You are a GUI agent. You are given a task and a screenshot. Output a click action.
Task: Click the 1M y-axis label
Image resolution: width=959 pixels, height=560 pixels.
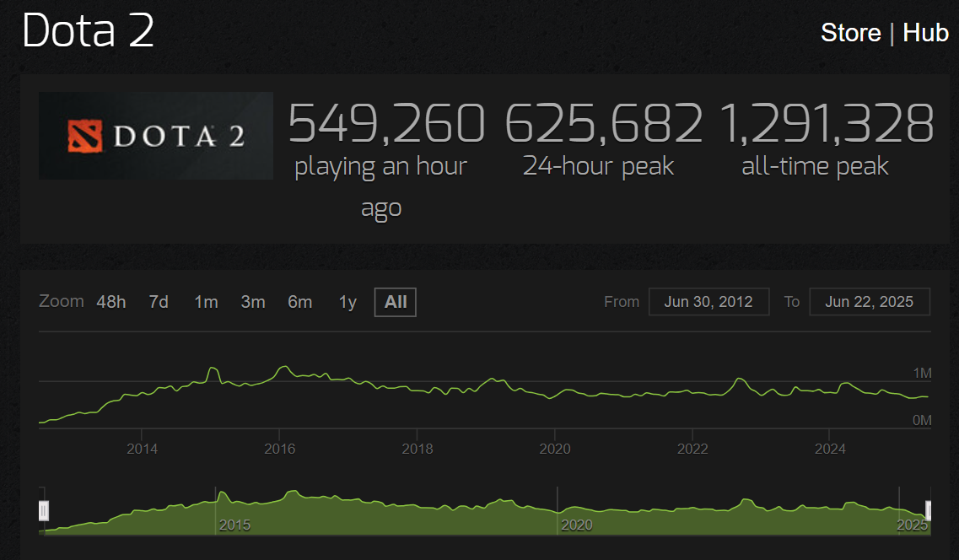[x=922, y=373]
